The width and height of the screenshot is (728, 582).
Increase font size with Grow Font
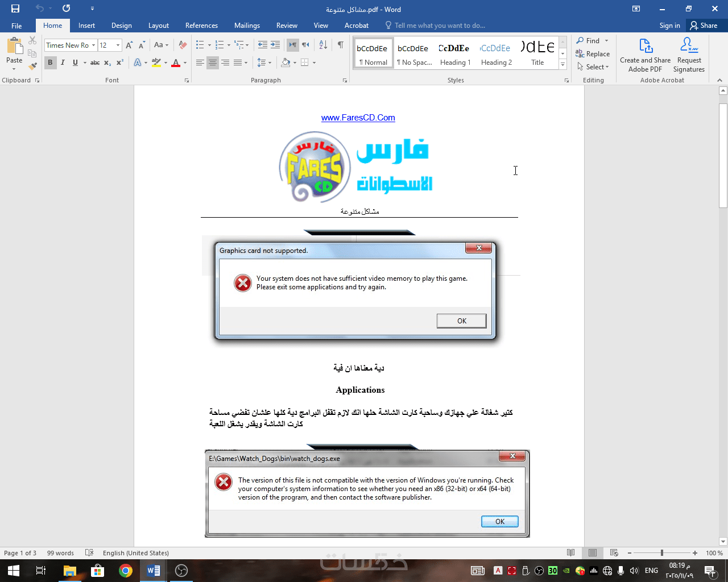129,45
